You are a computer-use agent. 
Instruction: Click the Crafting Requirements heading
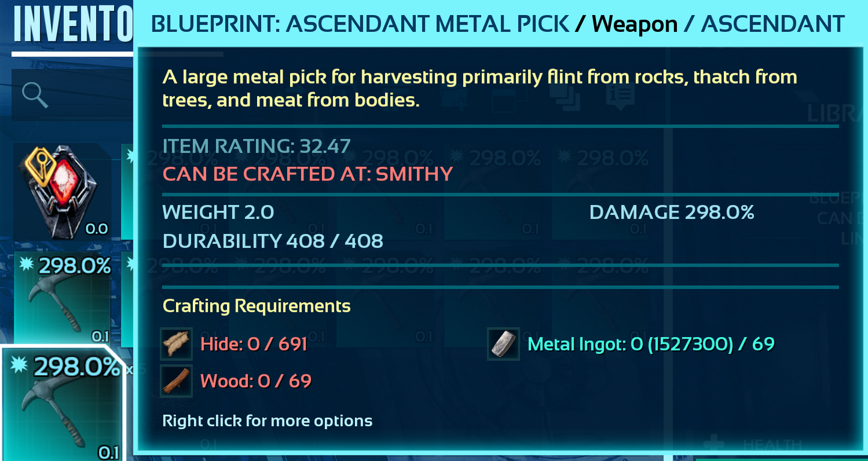coord(256,306)
